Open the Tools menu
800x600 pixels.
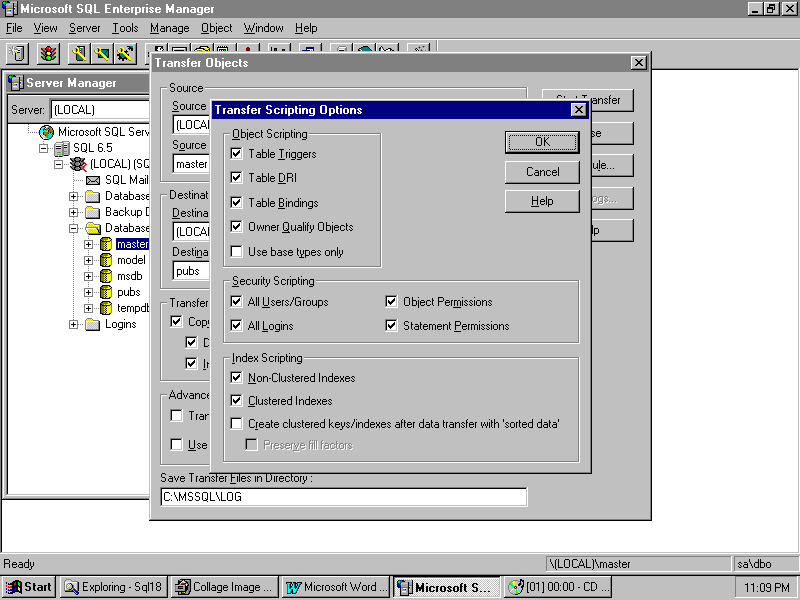(125, 28)
